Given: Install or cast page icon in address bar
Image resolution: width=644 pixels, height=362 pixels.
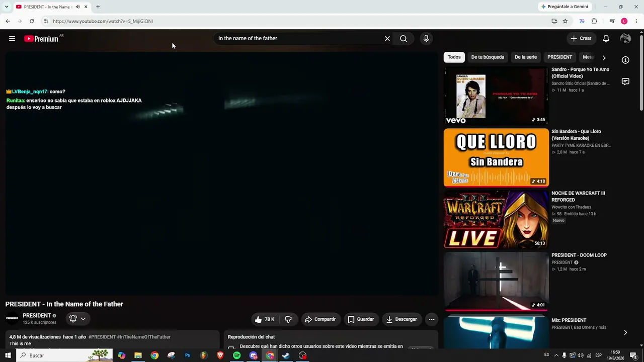Looking at the screenshot, I should click(554, 21).
